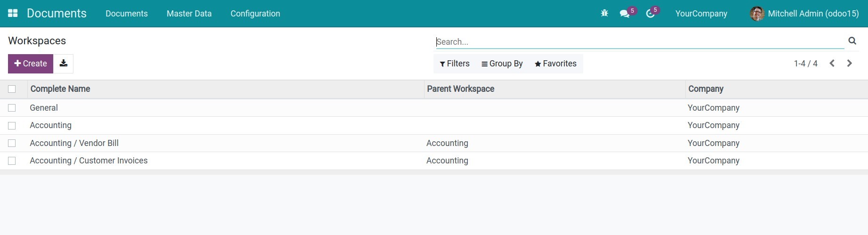Go to previous page arrow
The height and width of the screenshot is (235, 868).
coord(832,64)
